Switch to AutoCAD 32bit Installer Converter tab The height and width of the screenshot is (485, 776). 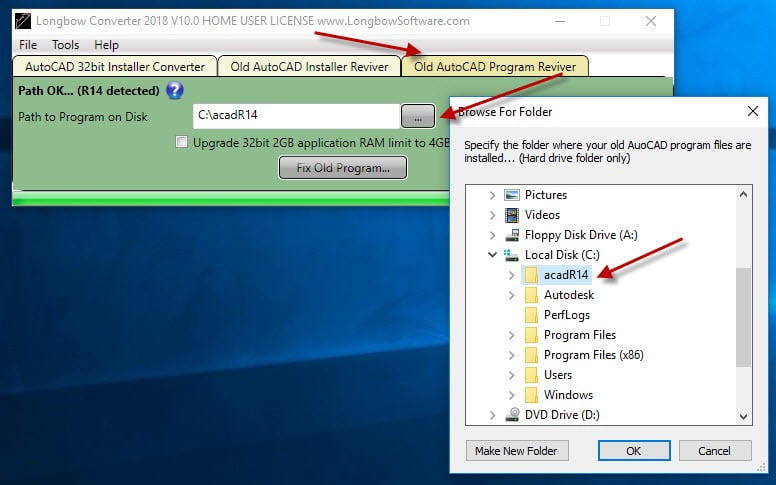tap(115, 66)
